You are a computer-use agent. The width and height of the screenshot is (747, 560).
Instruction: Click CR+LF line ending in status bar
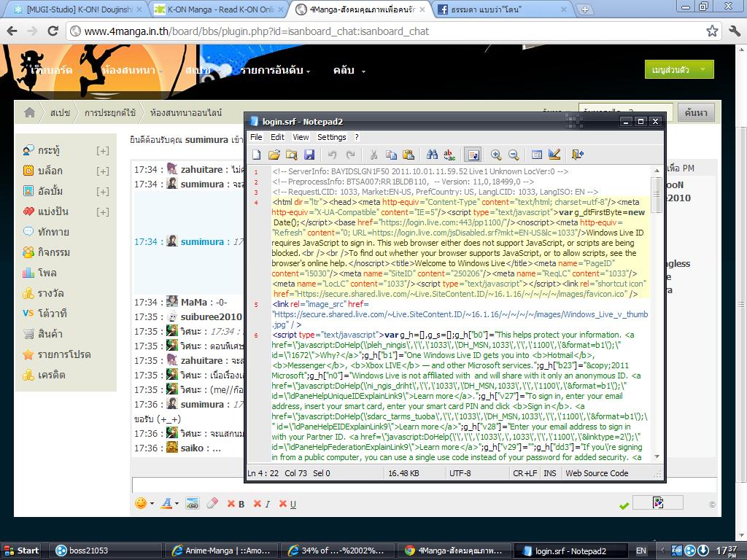(525, 473)
